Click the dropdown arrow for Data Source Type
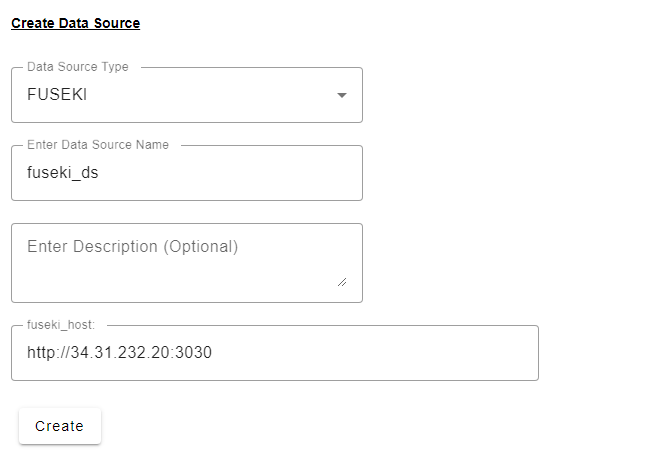This screenshot has height=458, width=667. tap(342, 95)
